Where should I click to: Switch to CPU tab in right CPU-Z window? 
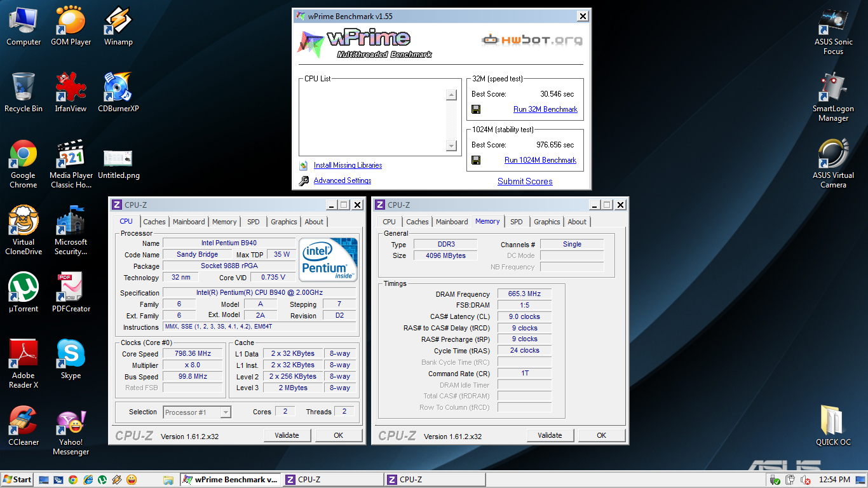[390, 222]
